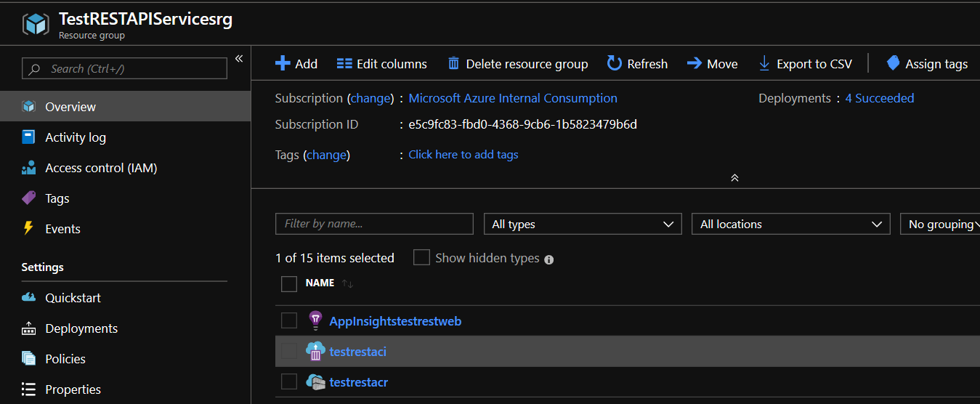The width and height of the screenshot is (980, 404).
Task: Open the All types dropdown
Action: [583, 224]
